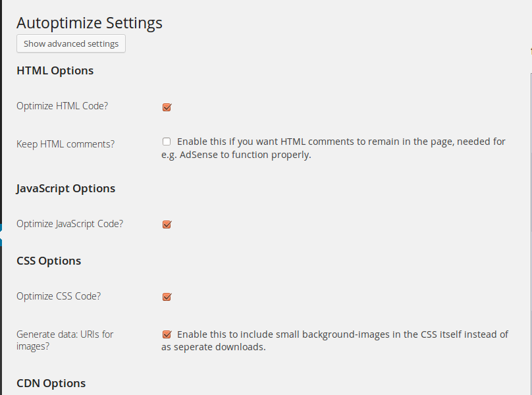Click the 'Optimize JavaScript Code?' label

tap(70, 224)
